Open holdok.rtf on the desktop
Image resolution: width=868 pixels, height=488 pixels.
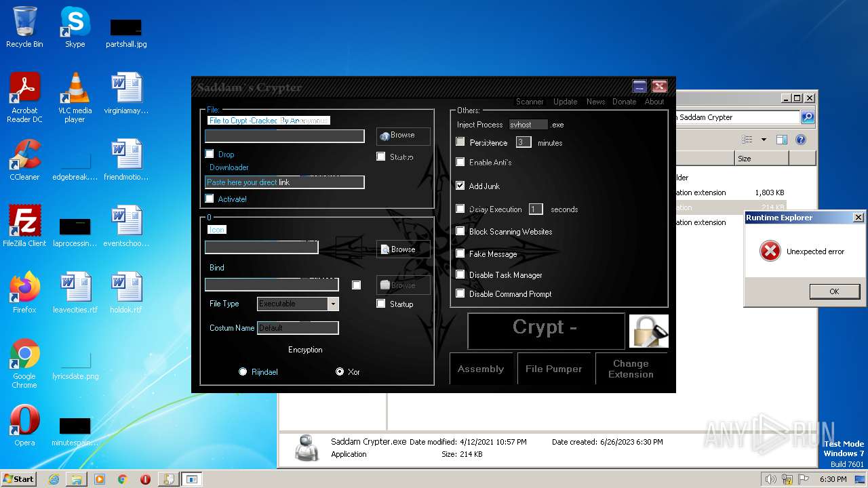pos(126,293)
